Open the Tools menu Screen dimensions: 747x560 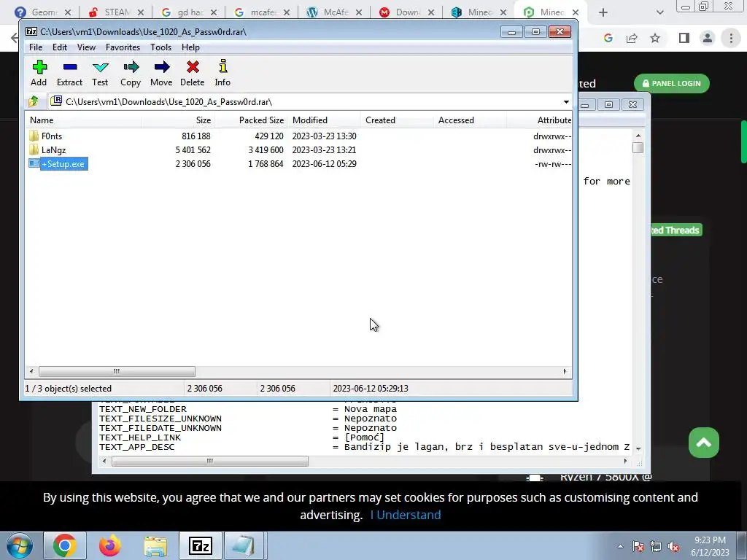point(160,47)
